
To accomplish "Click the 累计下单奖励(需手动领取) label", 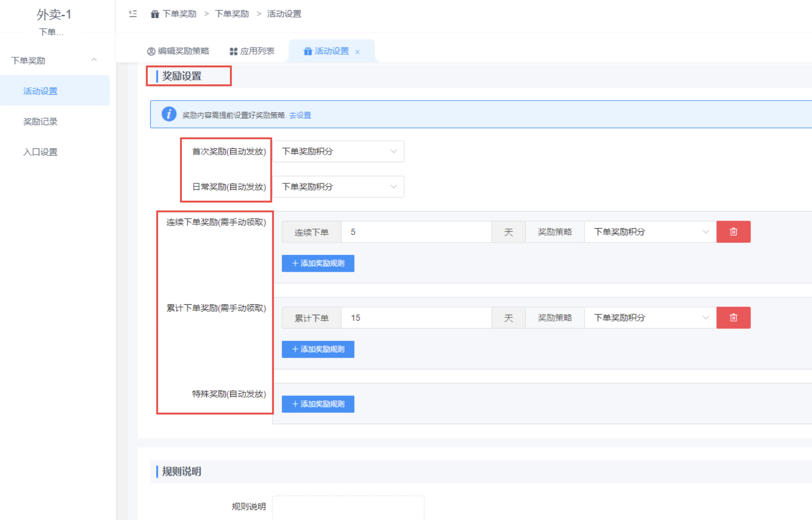I will 216,308.
